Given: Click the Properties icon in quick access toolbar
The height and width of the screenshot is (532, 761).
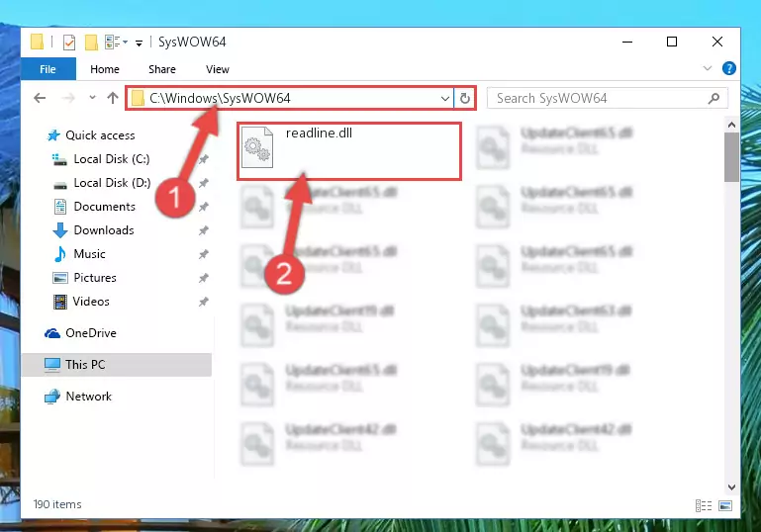Looking at the screenshot, I should click(x=69, y=43).
